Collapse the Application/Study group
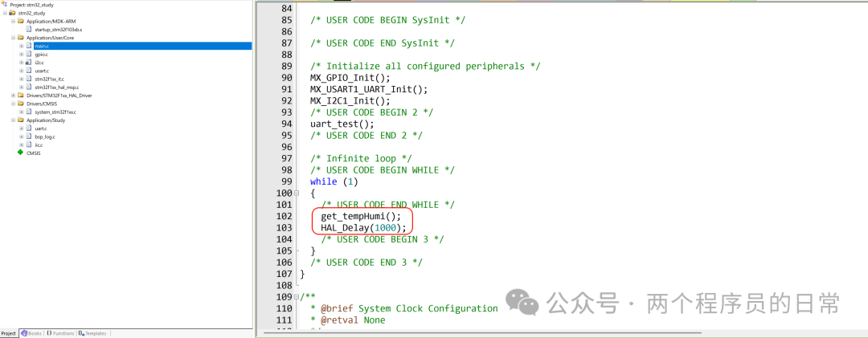The image size is (868, 338). tap(13, 120)
